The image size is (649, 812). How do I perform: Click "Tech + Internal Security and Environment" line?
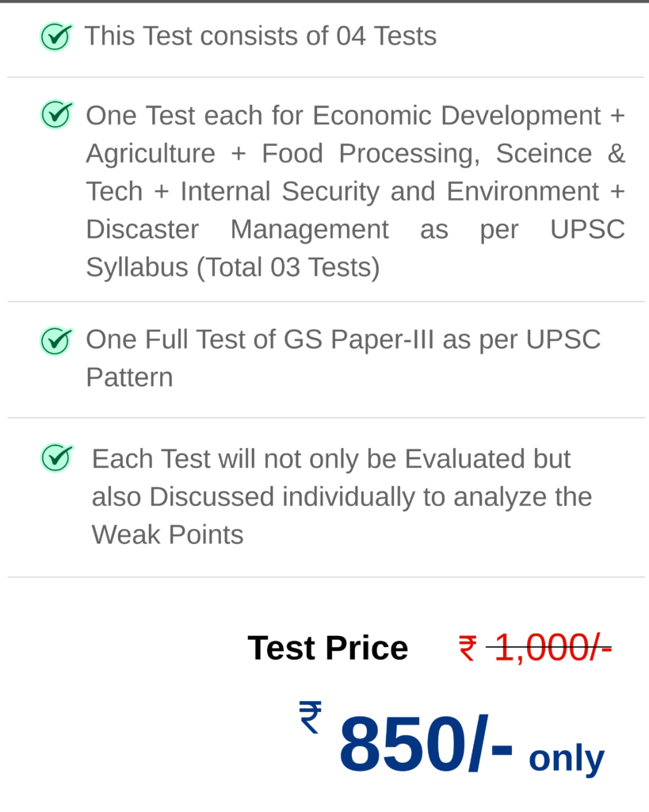point(355,192)
